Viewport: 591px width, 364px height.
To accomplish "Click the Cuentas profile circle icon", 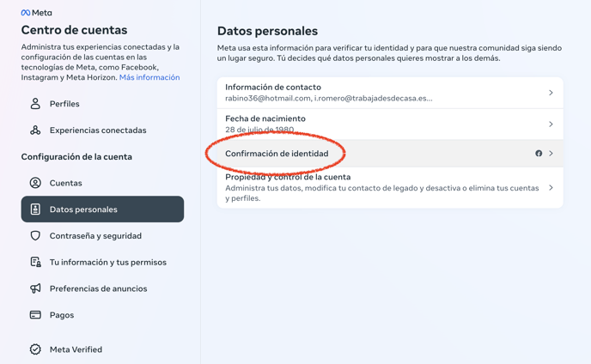I will [35, 183].
